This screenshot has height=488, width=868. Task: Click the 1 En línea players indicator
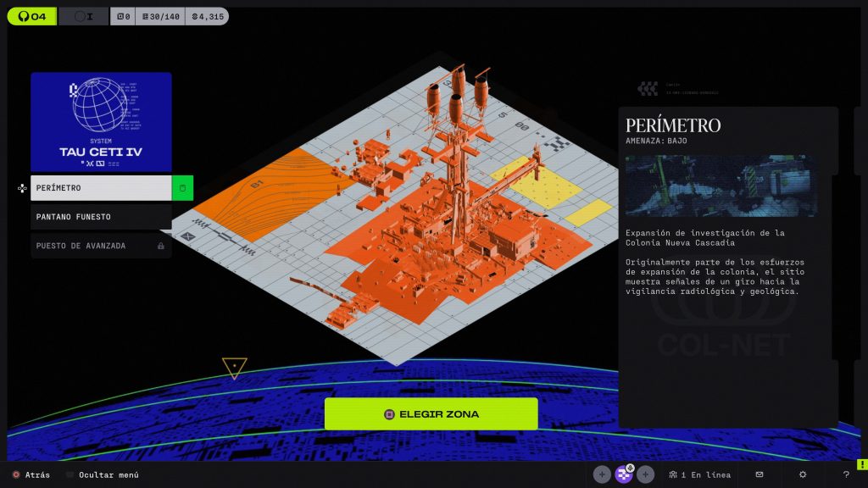698,474
